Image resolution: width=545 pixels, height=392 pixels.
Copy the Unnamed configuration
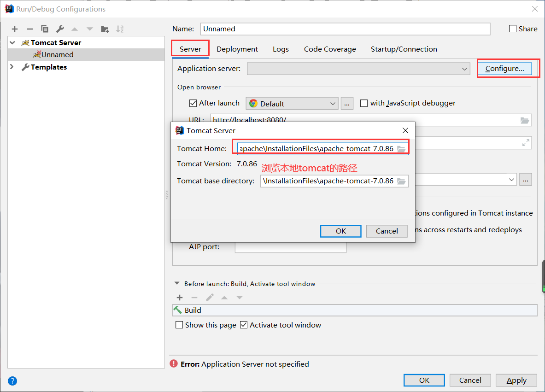tap(44, 29)
